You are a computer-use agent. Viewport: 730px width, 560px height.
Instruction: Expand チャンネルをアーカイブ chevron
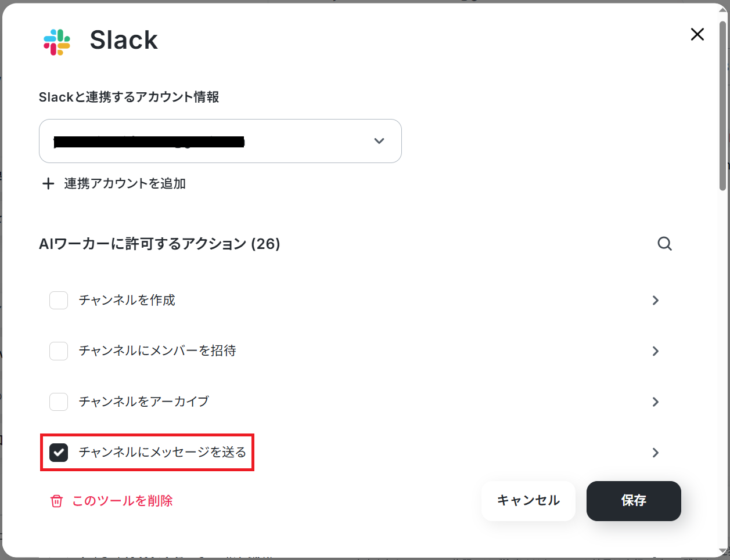click(x=656, y=402)
